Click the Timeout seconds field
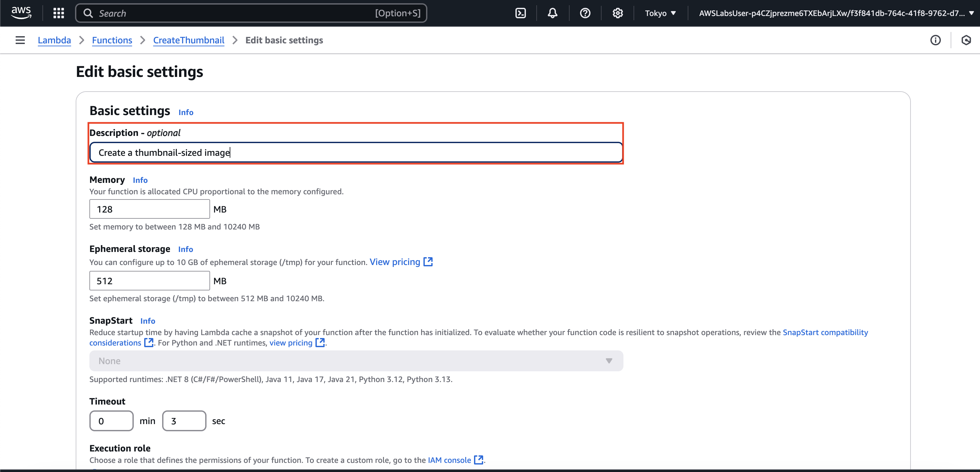This screenshot has width=980, height=472. pyautogui.click(x=184, y=421)
